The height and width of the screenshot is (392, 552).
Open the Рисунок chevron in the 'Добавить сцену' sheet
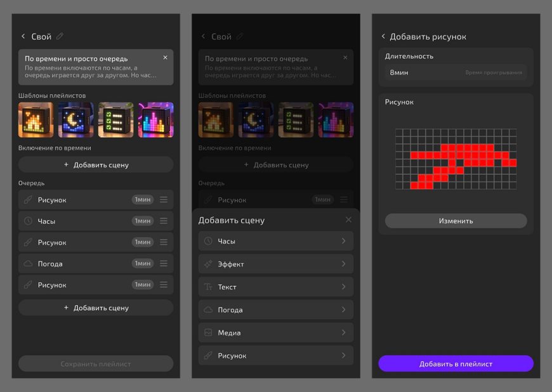(x=344, y=355)
